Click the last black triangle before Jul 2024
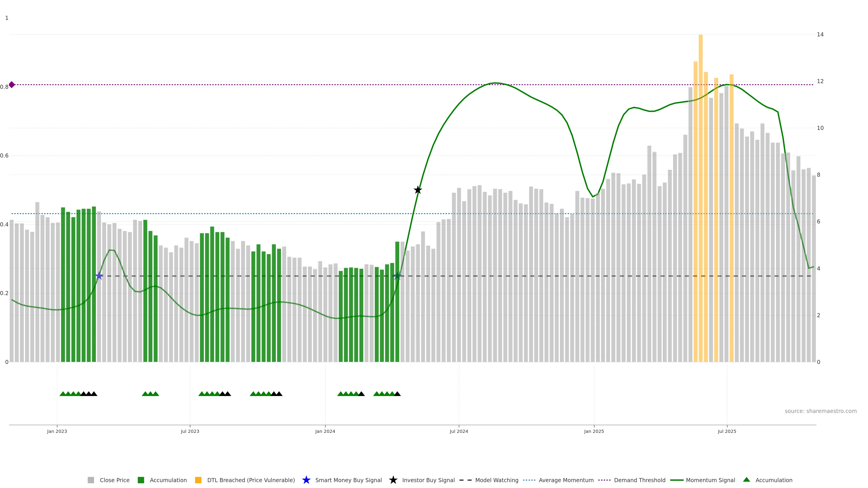Screen dimensions: 868x488 tap(397, 394)
